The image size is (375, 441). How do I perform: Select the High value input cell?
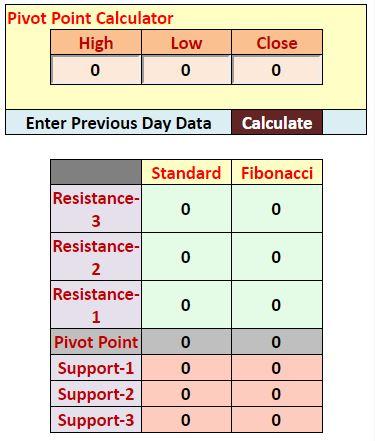[96, 70]
